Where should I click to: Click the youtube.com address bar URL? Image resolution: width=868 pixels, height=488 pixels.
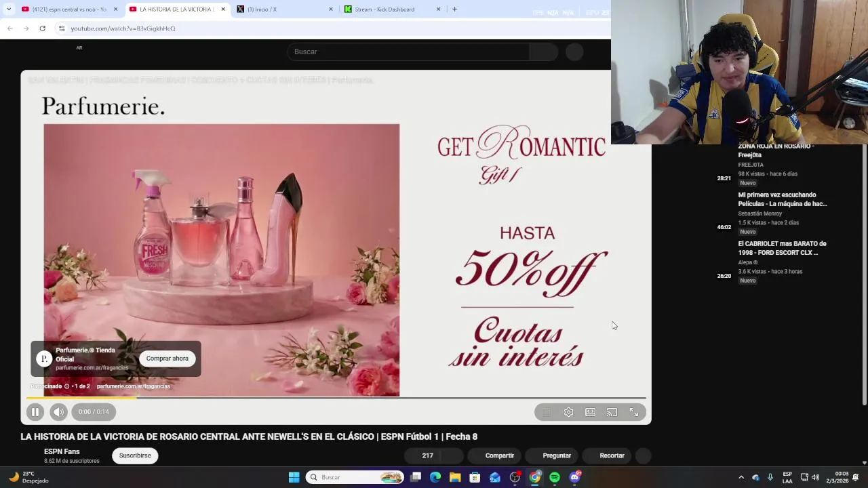pyautogui.click(x=123, y=28)
